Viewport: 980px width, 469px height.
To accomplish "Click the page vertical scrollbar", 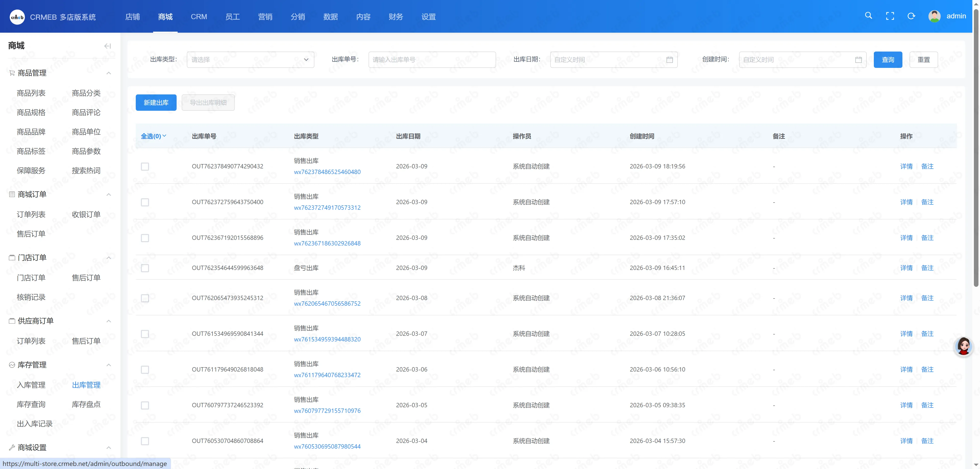I will coord(976,148).
